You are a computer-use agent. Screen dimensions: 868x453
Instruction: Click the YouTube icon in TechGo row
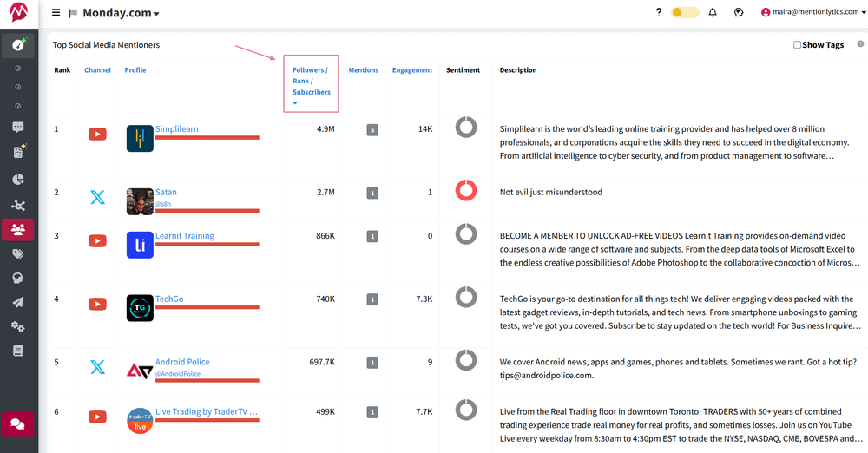pyautogui.click(x=97, y=304)
